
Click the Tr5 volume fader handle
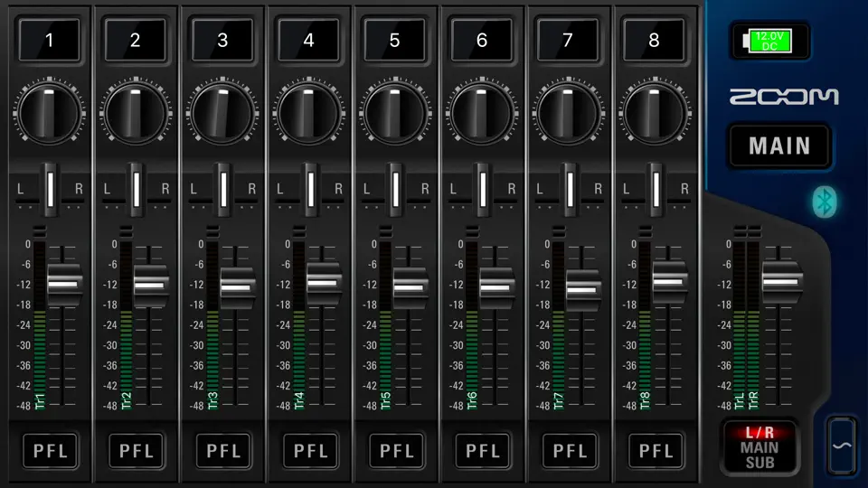[410, 287]
